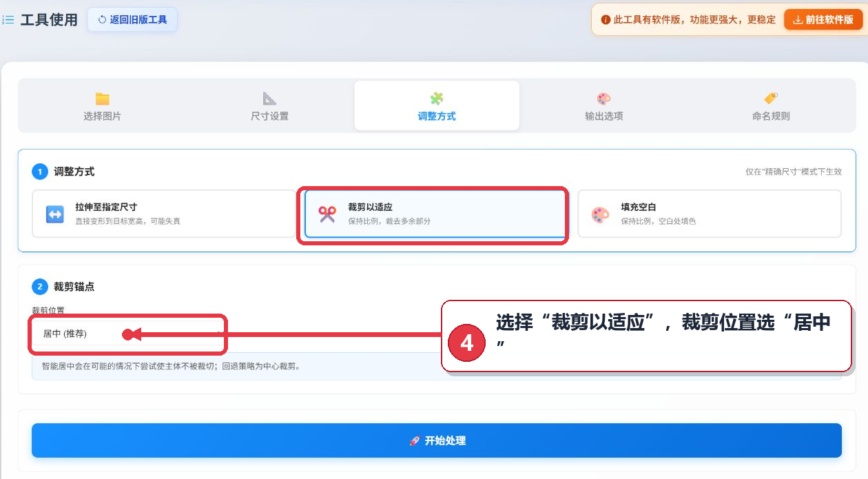
Task: Click the 前往软件版 download button
Action: [823, 20]
